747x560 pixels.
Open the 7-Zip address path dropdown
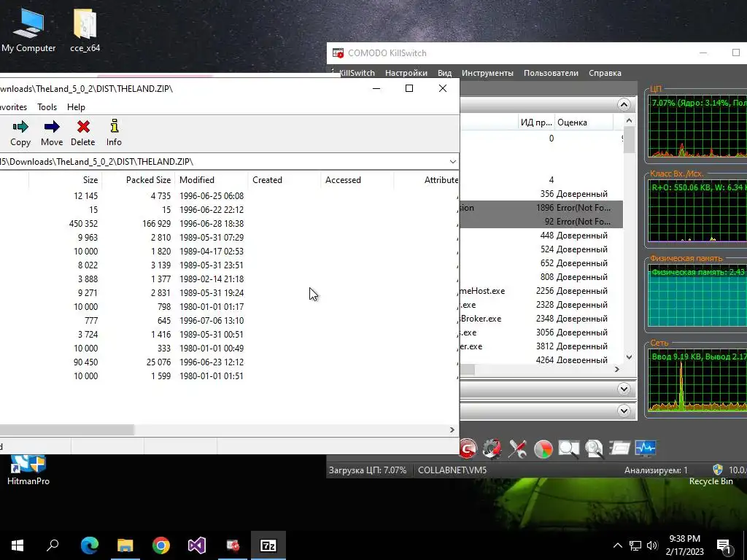coord(452,161)
